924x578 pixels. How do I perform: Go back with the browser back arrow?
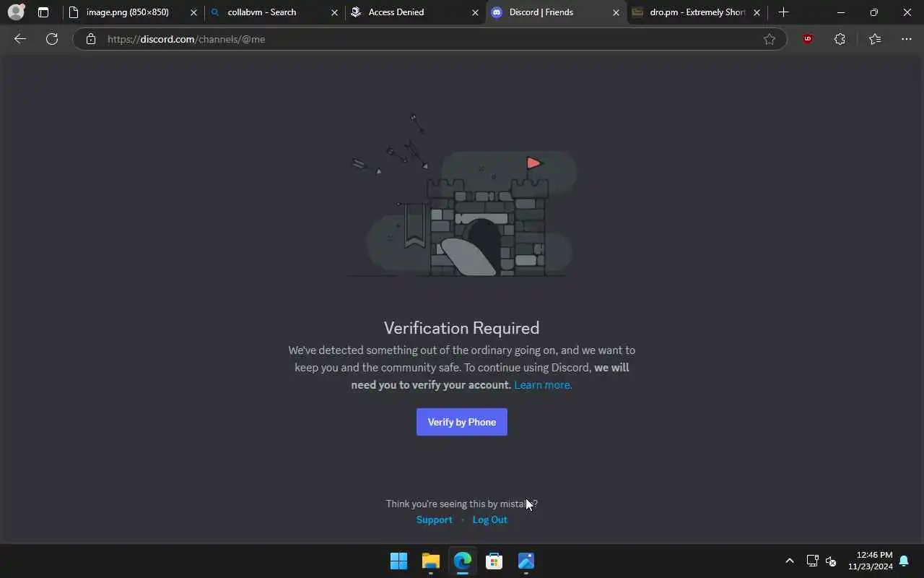[20, 39]
